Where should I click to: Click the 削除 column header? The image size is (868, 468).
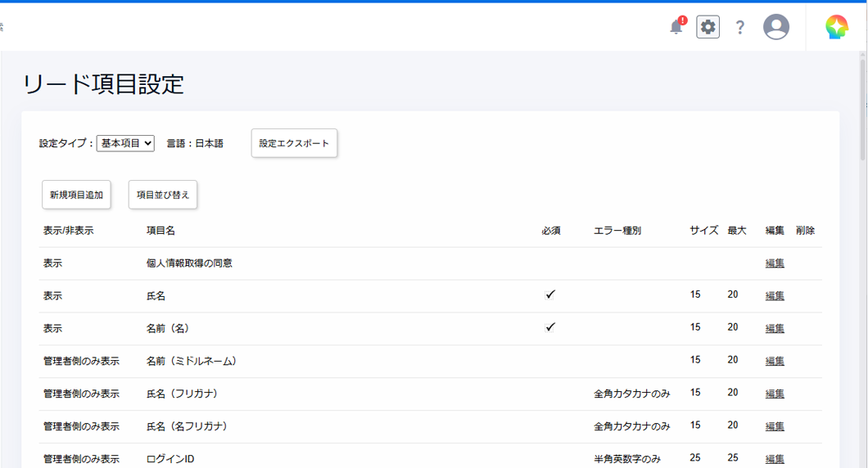point(806,231)
